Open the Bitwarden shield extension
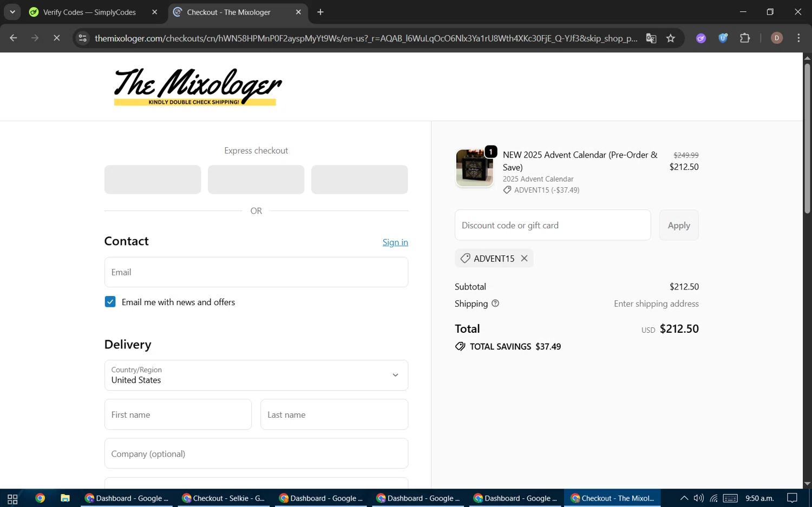 pyautogui.click(x=723, y=38)
